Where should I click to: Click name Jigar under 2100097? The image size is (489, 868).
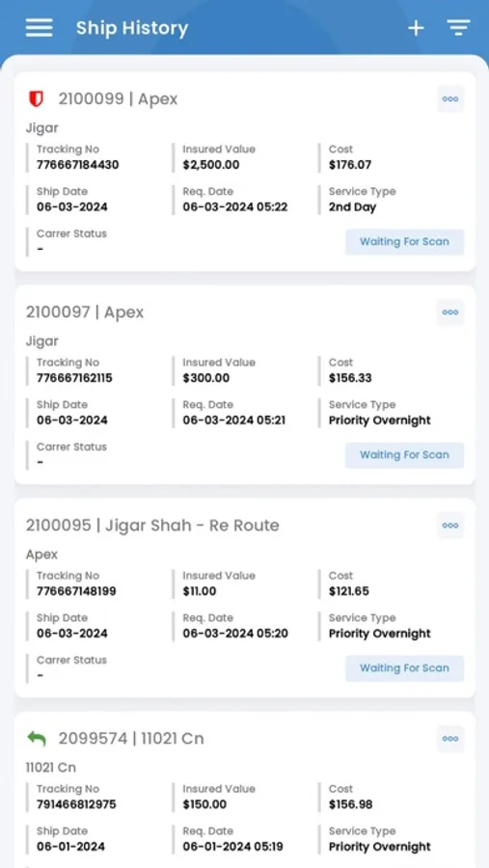pyautogui.click(x=42, y=341)
